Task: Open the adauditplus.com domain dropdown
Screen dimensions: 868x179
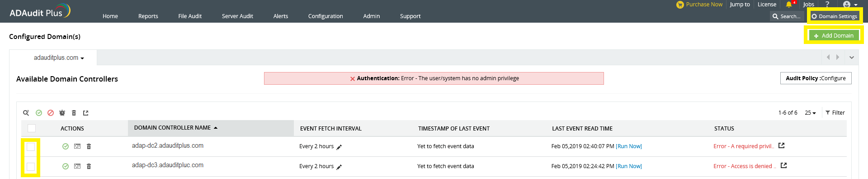Action: click(59, 58)
